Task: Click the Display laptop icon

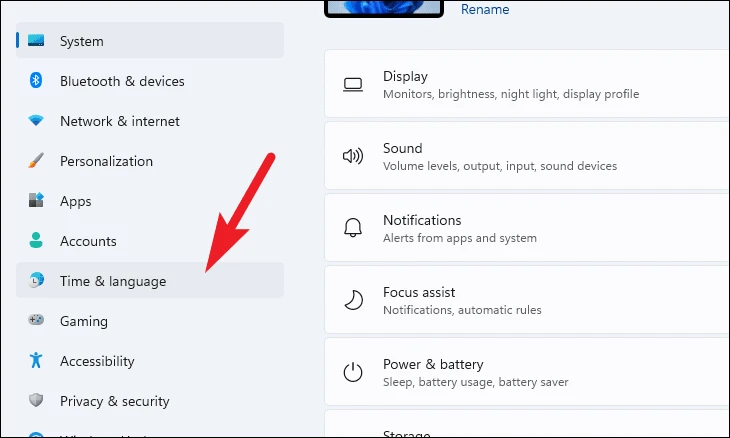Action: click(x=353, y=85)
